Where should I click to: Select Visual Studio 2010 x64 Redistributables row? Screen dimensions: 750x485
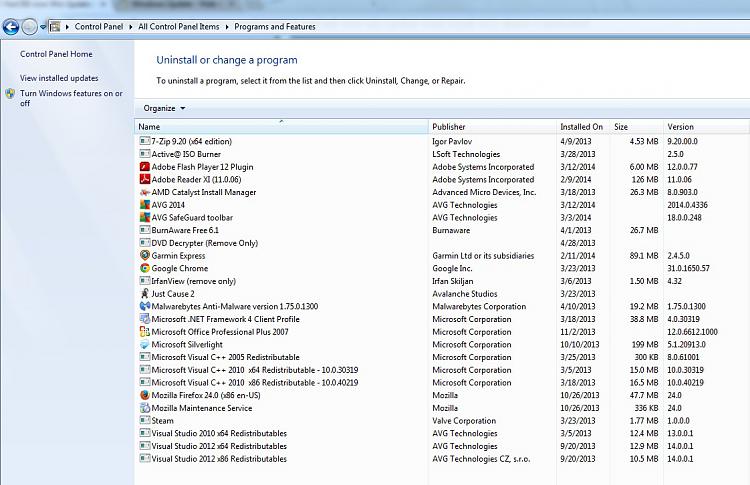[x=442, y=433]
